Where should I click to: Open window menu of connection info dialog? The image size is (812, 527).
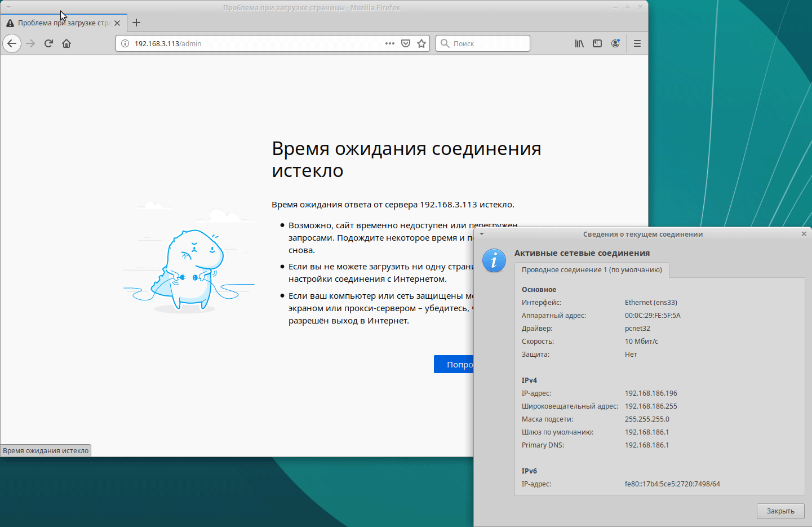(x=482, y=234)
